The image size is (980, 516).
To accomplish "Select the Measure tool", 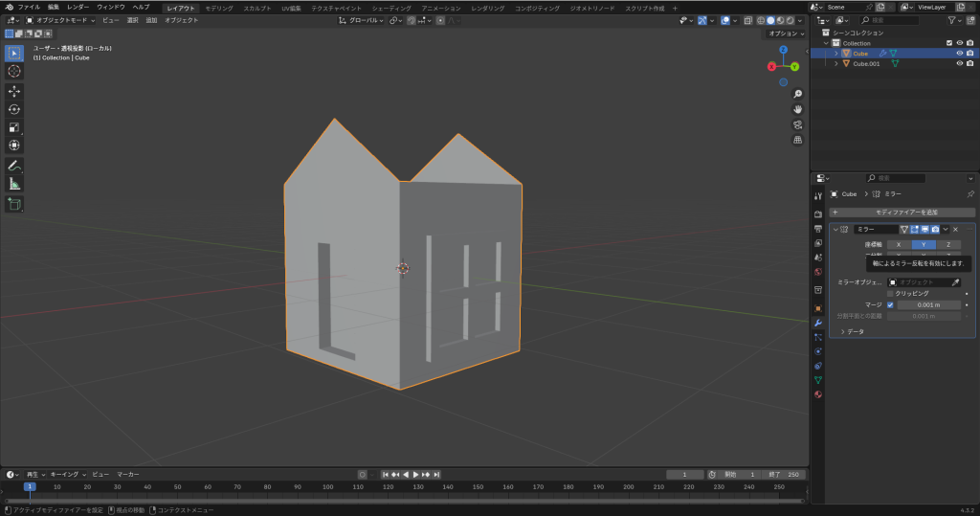I will [14, 184].
